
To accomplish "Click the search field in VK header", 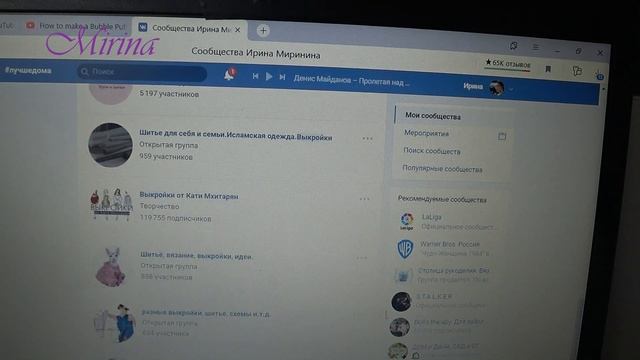I will 142,72.
